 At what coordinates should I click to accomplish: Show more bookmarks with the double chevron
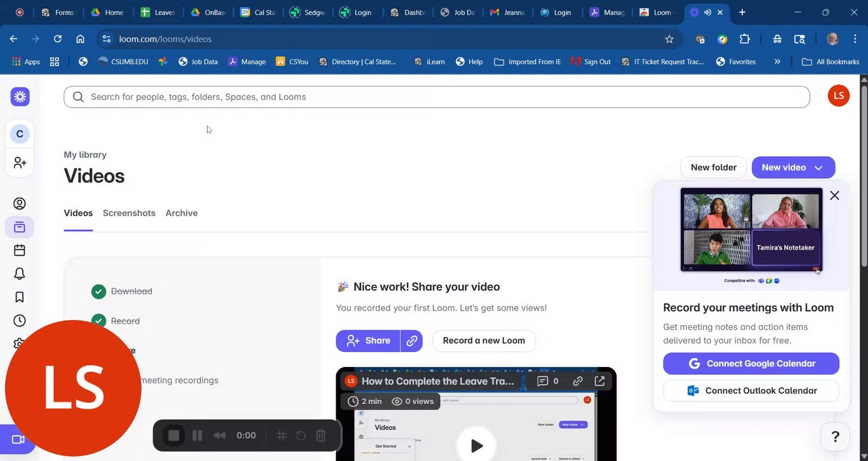click(777, 62)
